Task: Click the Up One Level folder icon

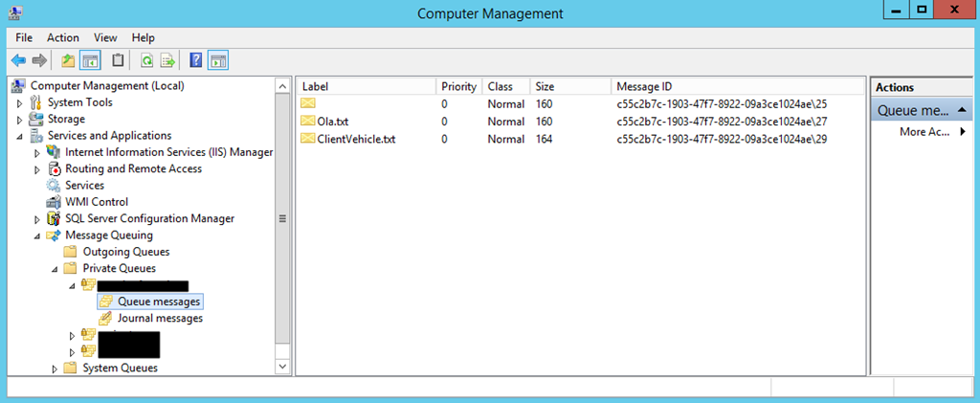Action: 68,61
